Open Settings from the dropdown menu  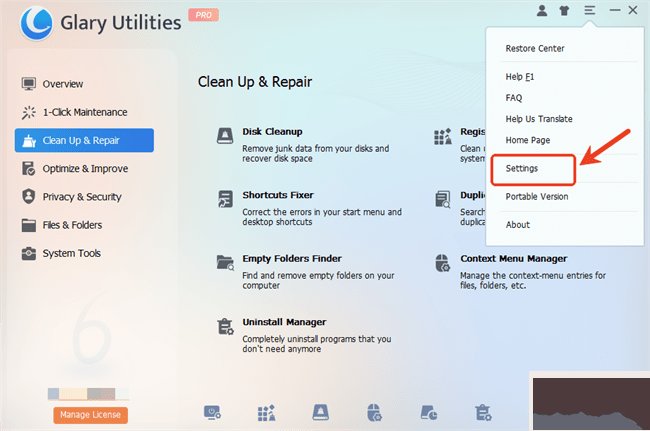(x=522, y=168)
